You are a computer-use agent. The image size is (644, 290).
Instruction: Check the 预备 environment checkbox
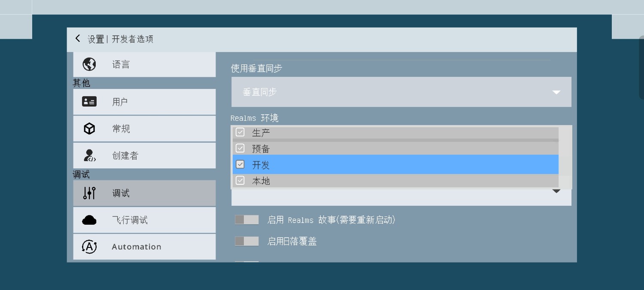click(x=240, y=148)
